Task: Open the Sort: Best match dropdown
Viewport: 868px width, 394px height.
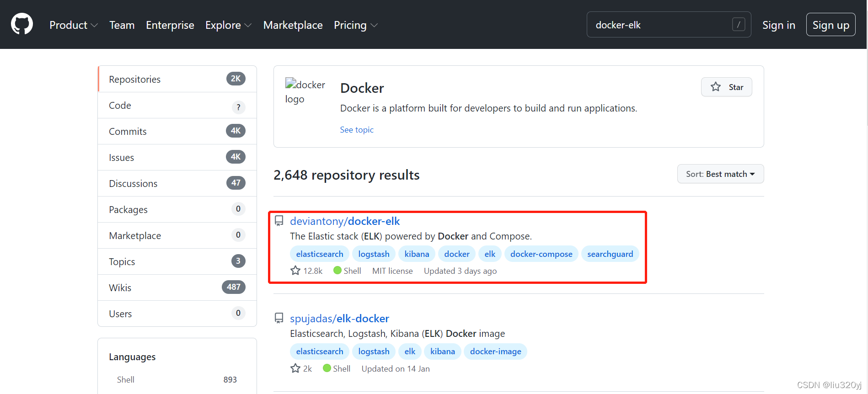Action: 720,174
